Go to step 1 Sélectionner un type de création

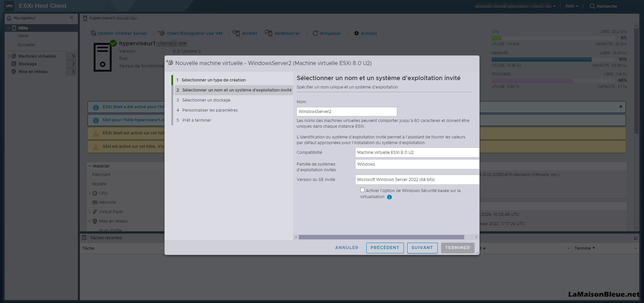(213, 80)
